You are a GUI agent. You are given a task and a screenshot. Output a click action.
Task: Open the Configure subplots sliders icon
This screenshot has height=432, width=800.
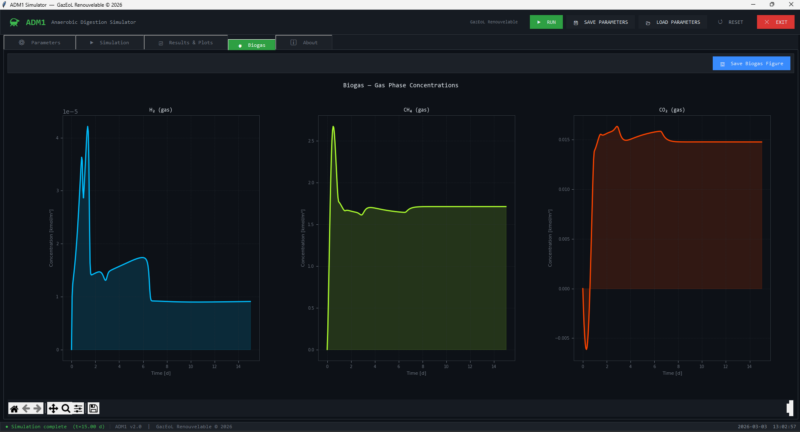pyautogui.click(x=77, y=408)
